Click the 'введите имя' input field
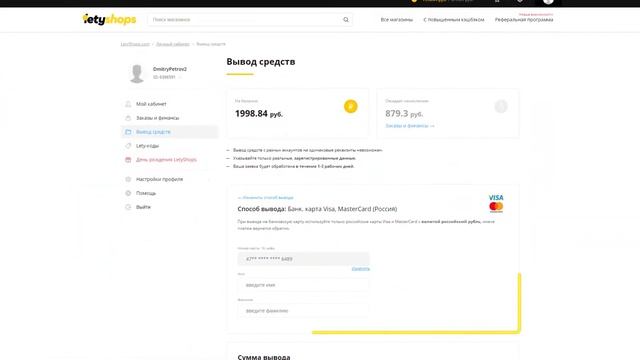This screenshot has height=360, width=640. coord(303,285)
